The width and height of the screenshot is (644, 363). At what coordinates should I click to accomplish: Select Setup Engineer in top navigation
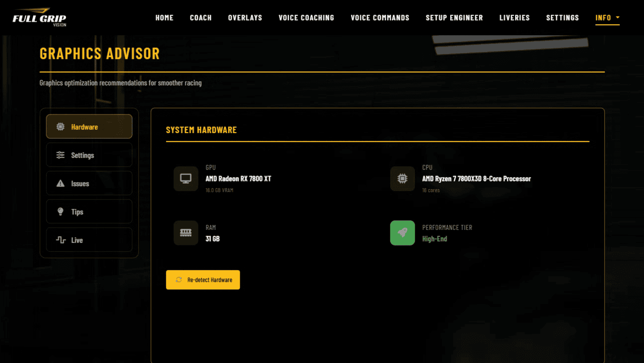[x=454, y=18]
